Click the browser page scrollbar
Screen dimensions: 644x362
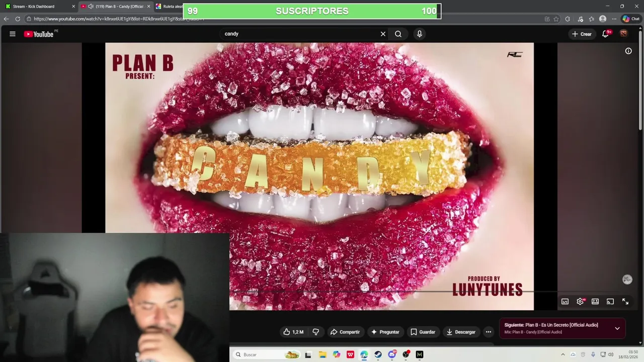click(641, 80)
